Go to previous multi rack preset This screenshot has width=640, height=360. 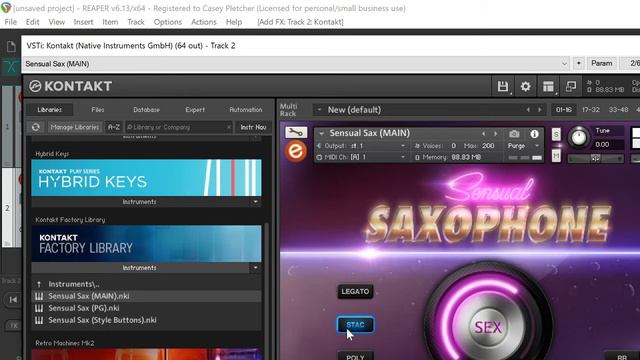click(528, 110)
